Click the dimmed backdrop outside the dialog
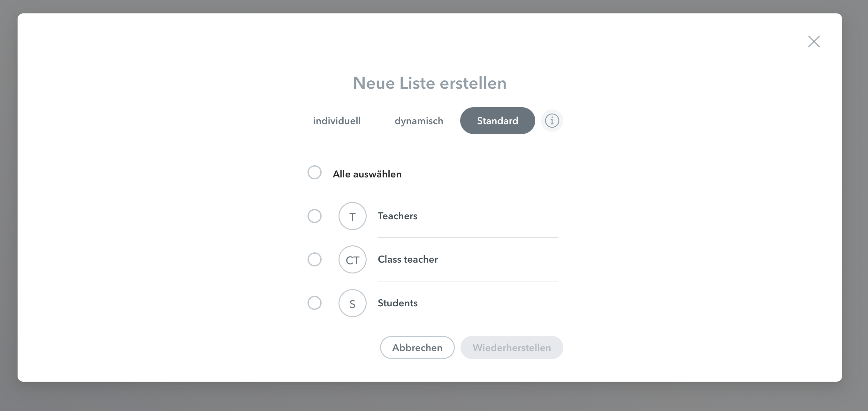The image size is (868, 411). coord(434,397)
